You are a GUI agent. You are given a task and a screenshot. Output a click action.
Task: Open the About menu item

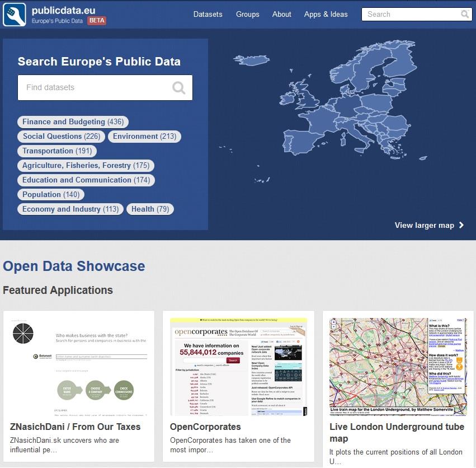282,15
